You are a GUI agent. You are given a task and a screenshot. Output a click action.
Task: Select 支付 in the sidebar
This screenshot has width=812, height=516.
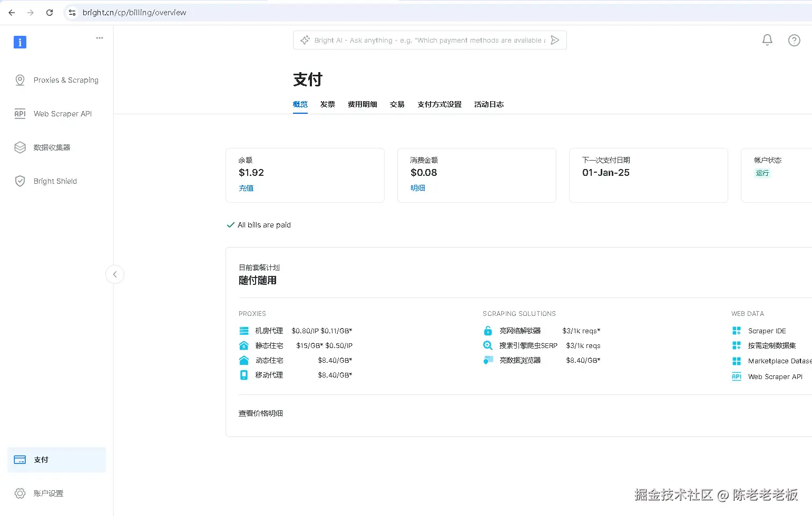click(x=56, y=460)
